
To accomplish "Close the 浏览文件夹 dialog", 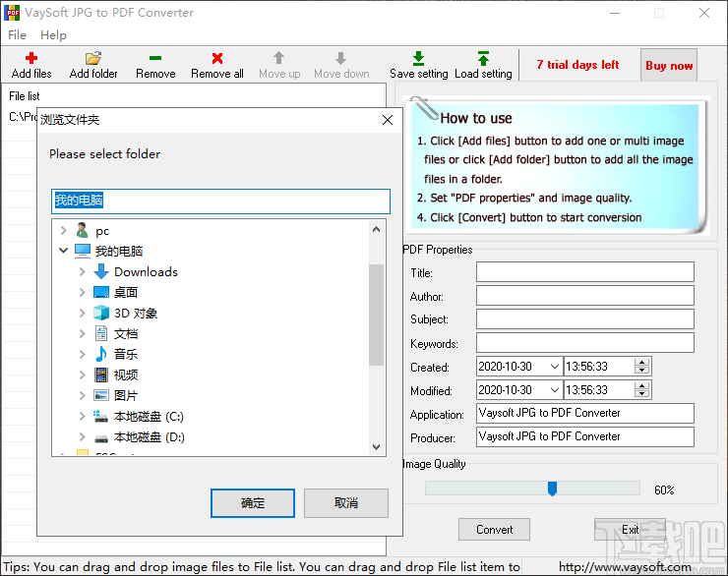I will pyautogui.click(x=388, y=120).
